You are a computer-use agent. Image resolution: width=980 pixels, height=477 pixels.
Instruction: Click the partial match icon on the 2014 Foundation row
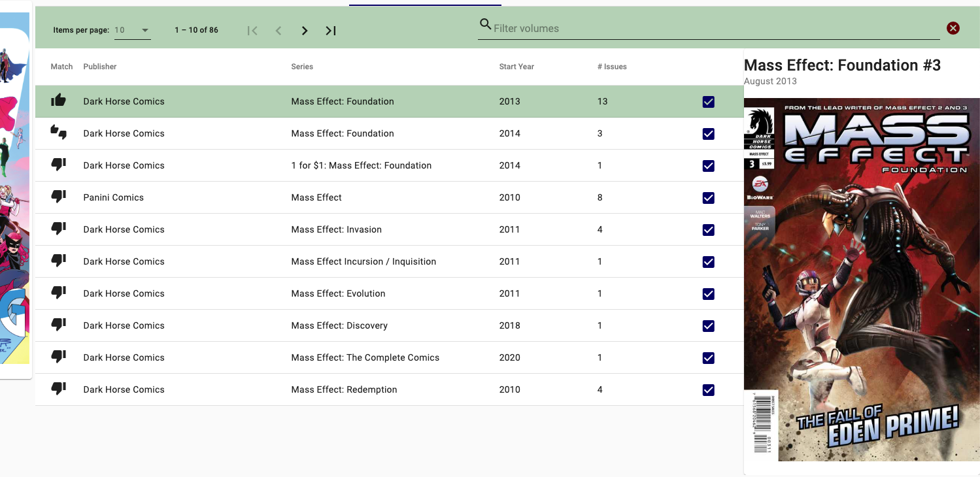pos(58,132)
